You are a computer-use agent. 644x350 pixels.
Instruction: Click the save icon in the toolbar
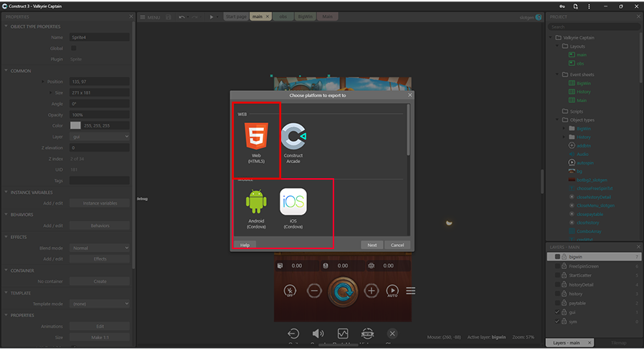(168, 16)
